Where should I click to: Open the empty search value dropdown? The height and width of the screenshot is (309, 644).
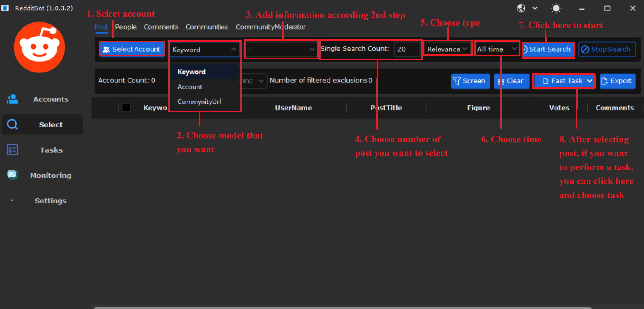click(x=281, y=49)
